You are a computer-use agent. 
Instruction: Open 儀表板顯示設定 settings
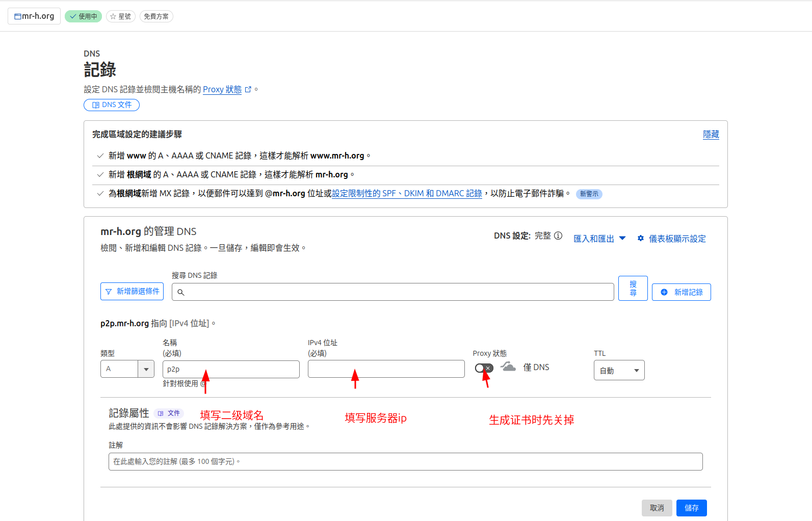click(x=677, y=239)
